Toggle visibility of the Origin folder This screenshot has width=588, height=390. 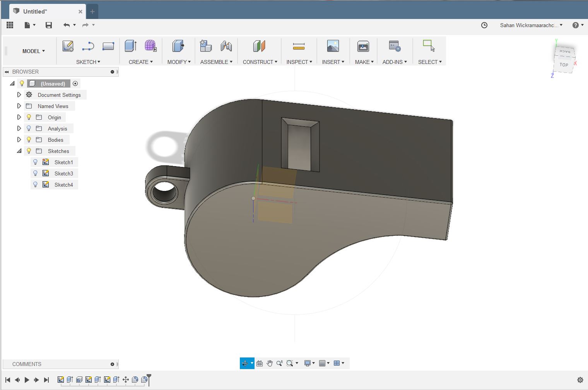29,117
